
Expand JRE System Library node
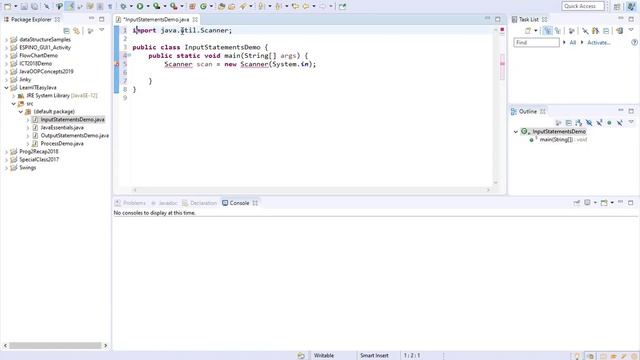[13, 96]
